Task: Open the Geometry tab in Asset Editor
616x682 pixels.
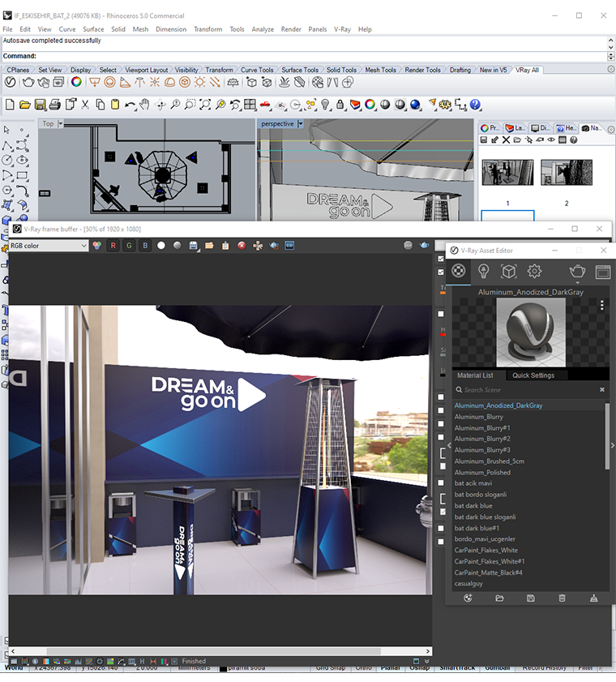Action: [509, 272]
